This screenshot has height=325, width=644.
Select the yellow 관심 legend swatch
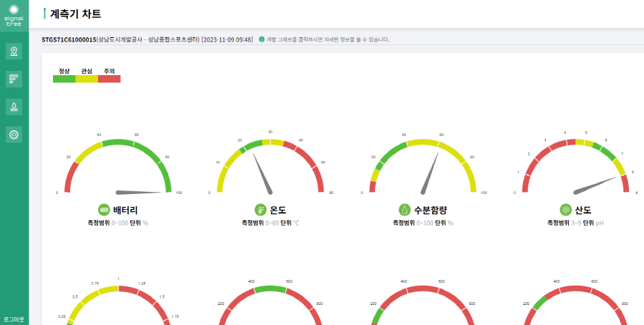point(87,79)
